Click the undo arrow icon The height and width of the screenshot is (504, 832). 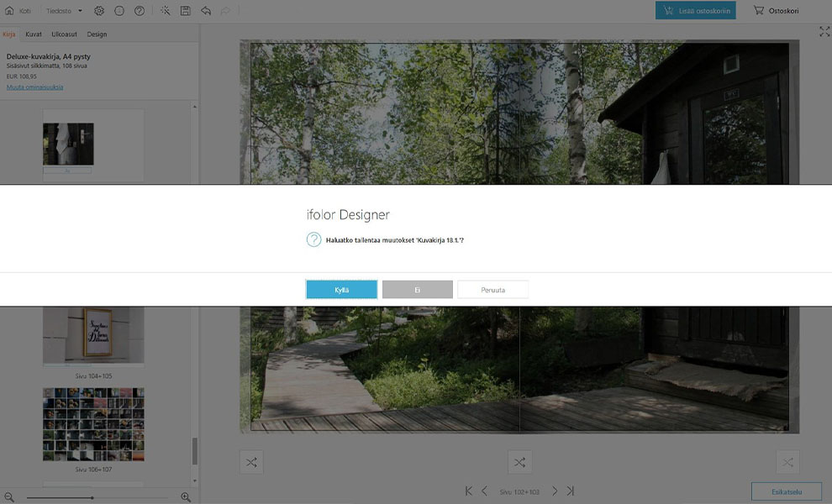206,11
